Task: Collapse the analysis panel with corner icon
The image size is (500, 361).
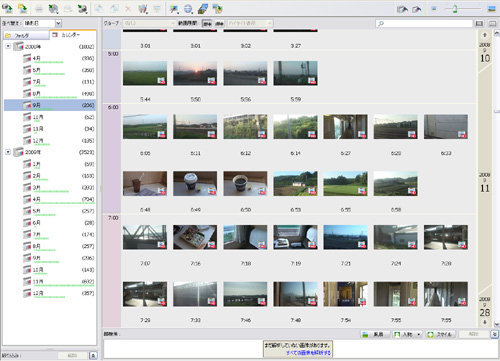Action: (x=495, y=334)
